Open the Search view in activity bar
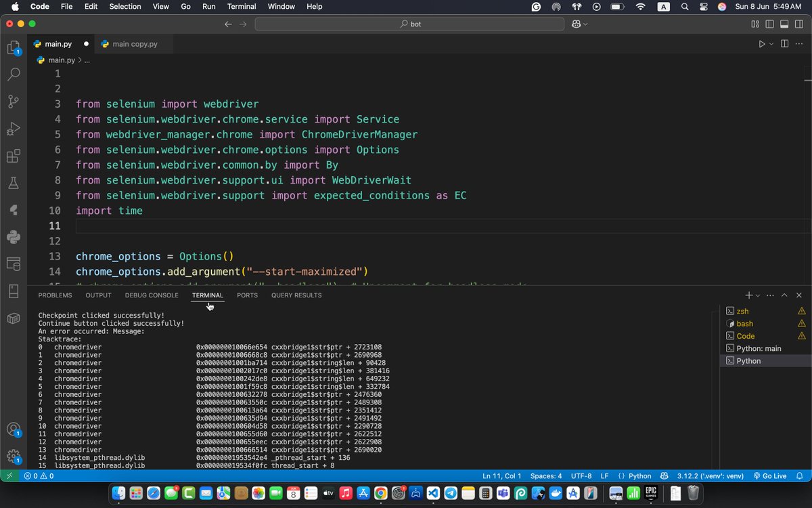The image size is (812, 508). click(x=14, y=75)
